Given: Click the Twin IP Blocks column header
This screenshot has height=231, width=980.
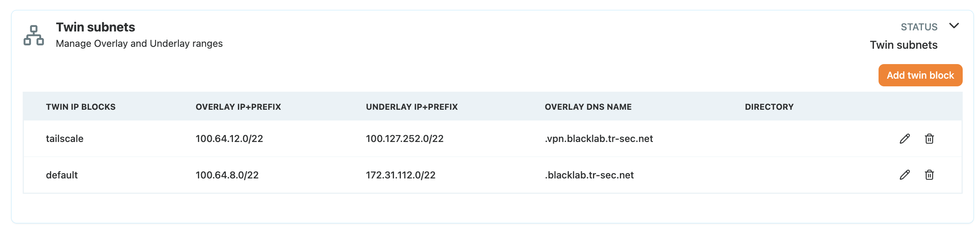Looking at the screenshot, I should (x=81, y=107).
